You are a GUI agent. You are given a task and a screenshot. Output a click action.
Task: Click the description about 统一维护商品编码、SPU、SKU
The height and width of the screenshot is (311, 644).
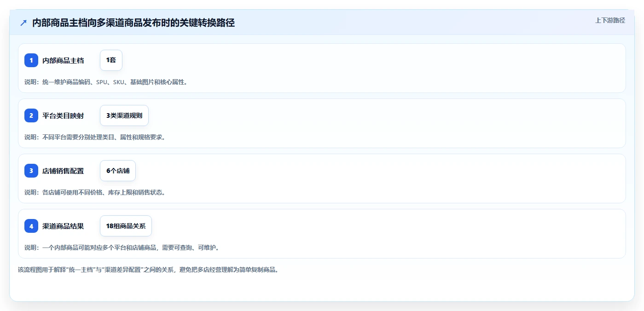click(x=106, y=82)
